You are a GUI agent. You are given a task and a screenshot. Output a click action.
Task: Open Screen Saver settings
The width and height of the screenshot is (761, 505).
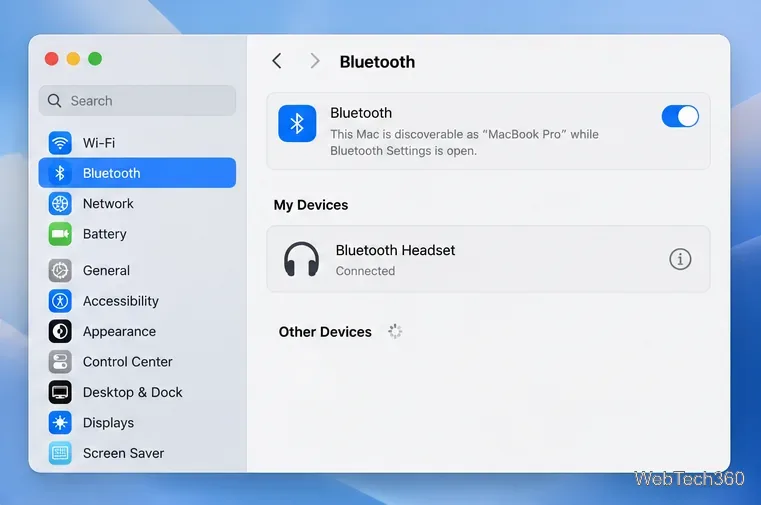coord(137,453)
